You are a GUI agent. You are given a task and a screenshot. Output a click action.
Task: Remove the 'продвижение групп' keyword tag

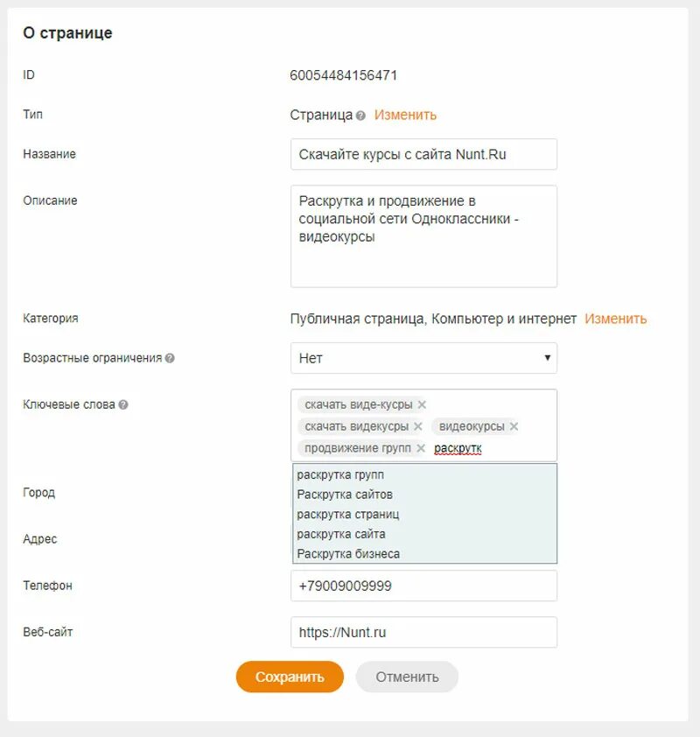[x=421, y=448]
